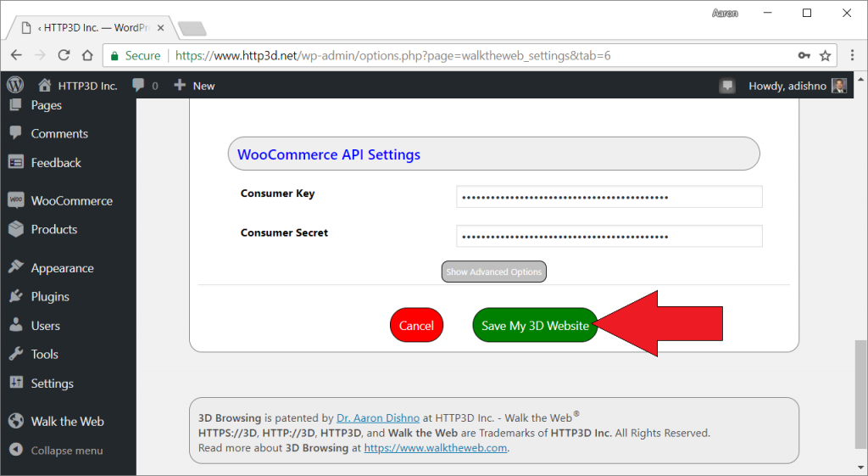Bookmark page with star icon
This screenshot has width=868, height=476.
click(826, 55)
